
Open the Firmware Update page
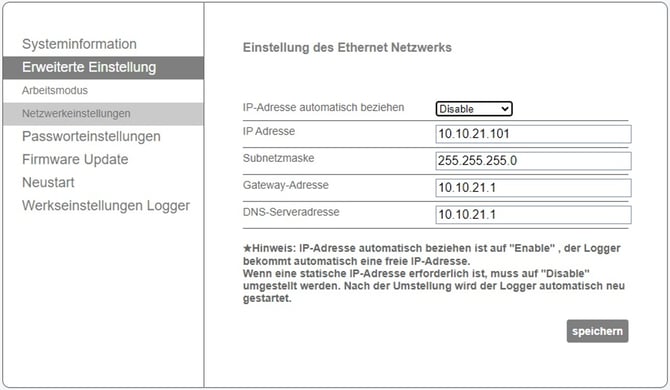75,159
